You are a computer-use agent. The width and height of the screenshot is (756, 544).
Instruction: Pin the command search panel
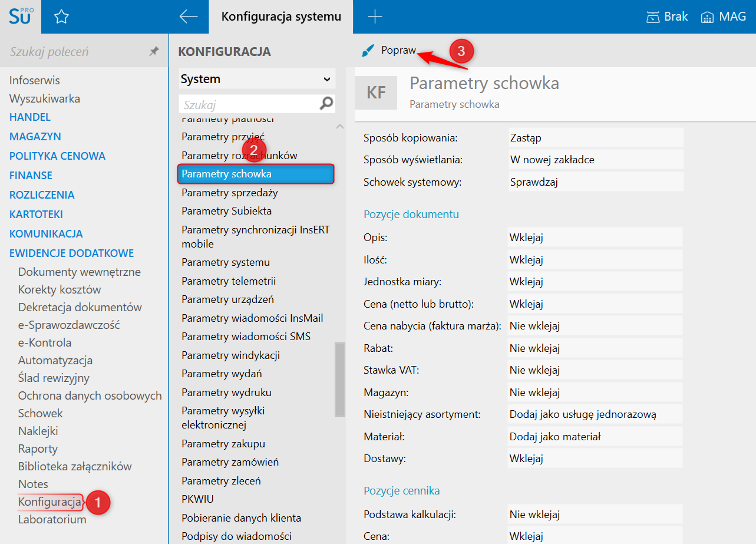[x=154, y=52]
